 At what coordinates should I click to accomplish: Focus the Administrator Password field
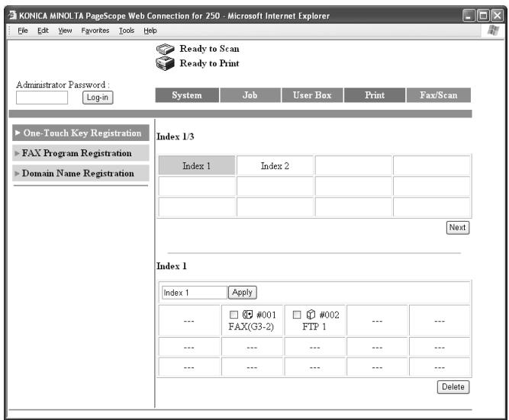click(x=42, y=98)
